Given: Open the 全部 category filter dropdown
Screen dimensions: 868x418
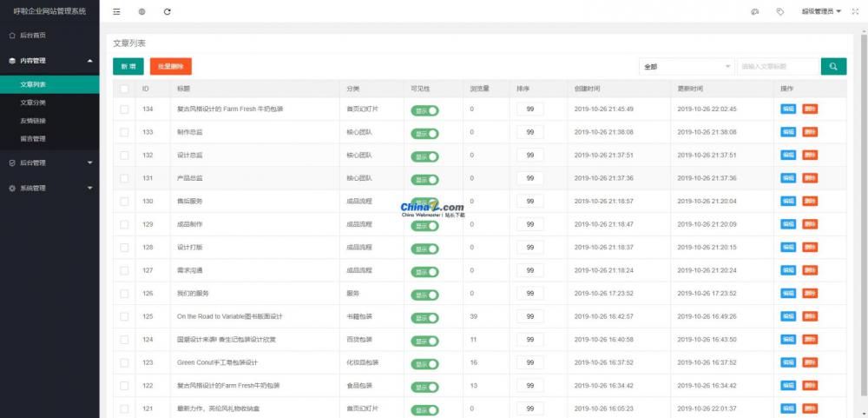Looking at the screenshot, I should coord(687,67).
